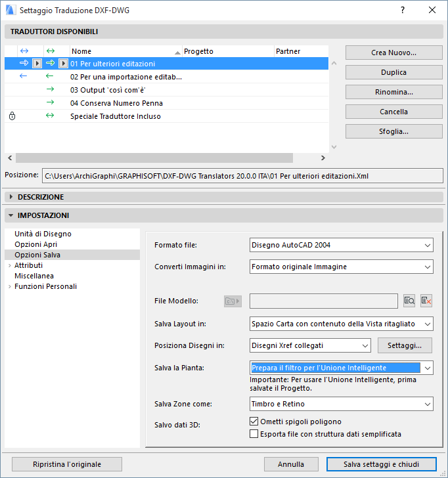This screenshot has width=448, height=478.
Task: Open blue arrow popup button in row 01
Action: [x=37, y=64]
